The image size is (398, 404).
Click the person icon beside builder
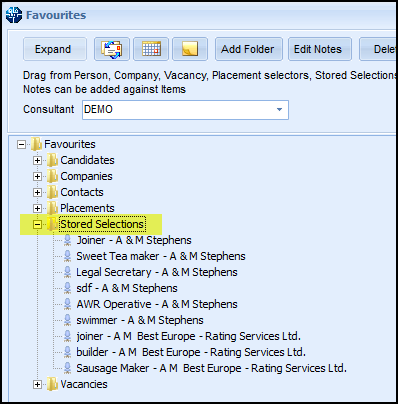(x=68, y=352)
